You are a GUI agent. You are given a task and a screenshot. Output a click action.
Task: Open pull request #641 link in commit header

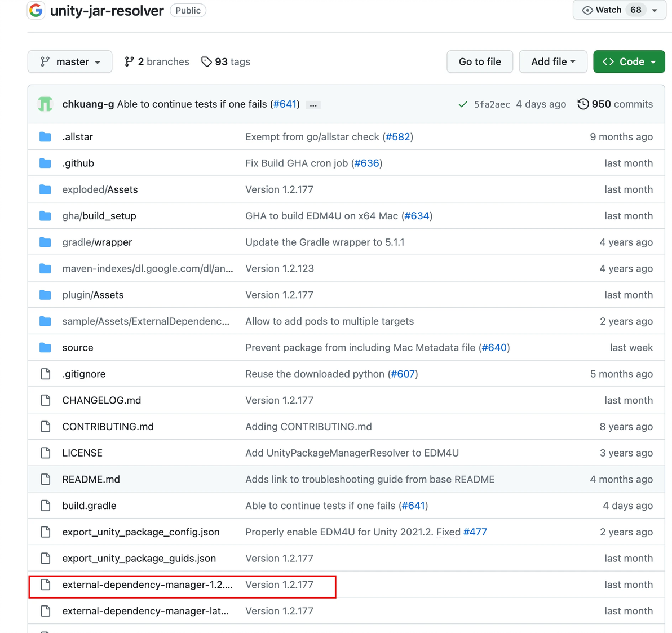pyautogui.click(x=285, y=104)
